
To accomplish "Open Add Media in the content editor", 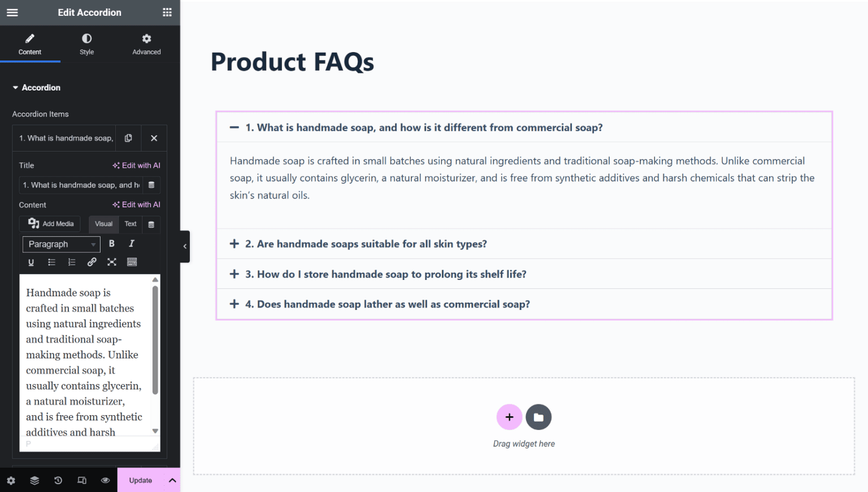I will [x=50, y=223].
